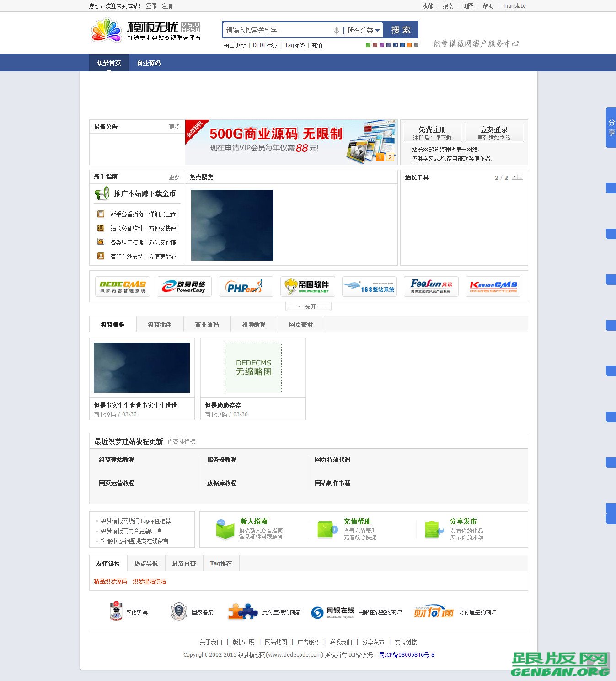This screenshot has height=681, width=616.
Task: Select the FooSun 风讯 logo
Action: (431, 286)
